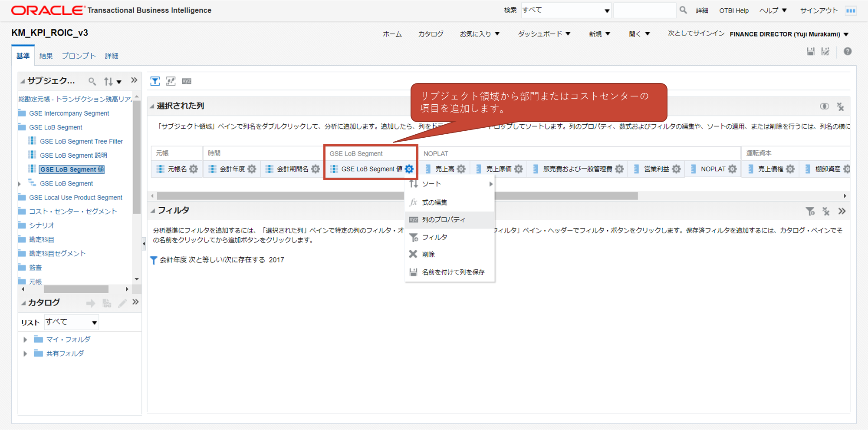Click the 会計年度 filter expression 2017
This screenshot has width=868, height=431.
[222, 260]
